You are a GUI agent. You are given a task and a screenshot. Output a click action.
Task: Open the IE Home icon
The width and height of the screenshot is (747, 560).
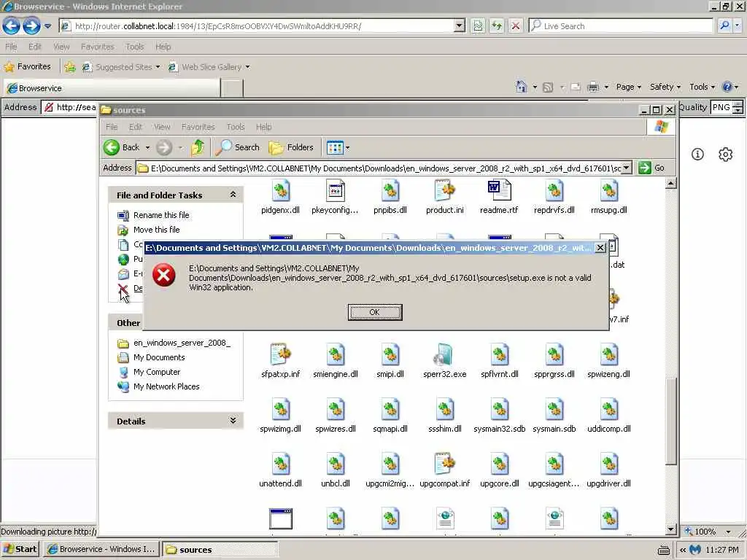521,87
